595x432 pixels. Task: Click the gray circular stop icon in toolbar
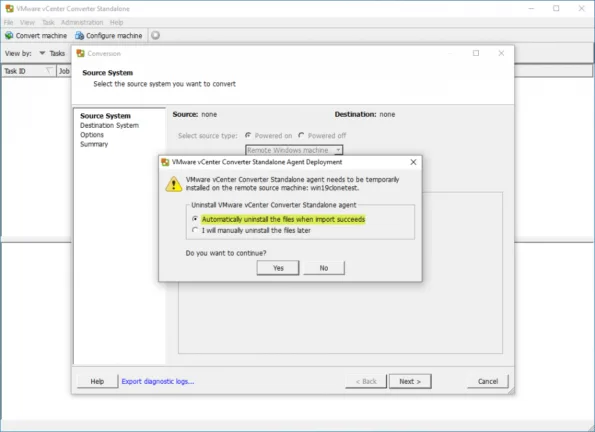(155, 35)
